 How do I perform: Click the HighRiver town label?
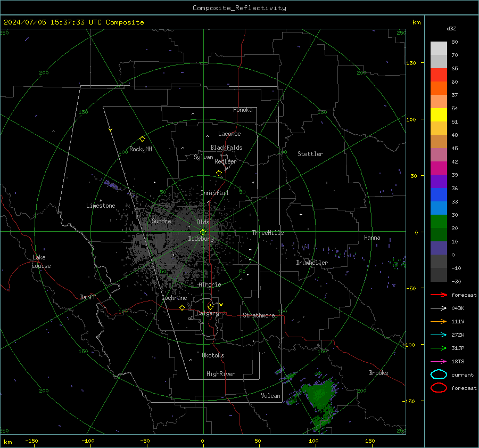(x=221, y=374)
